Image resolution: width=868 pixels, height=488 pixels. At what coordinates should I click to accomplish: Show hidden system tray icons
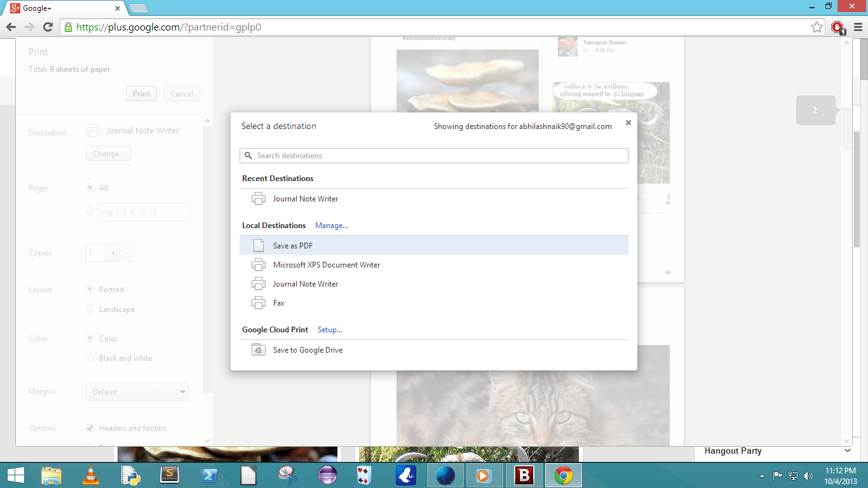pos(763,475)
